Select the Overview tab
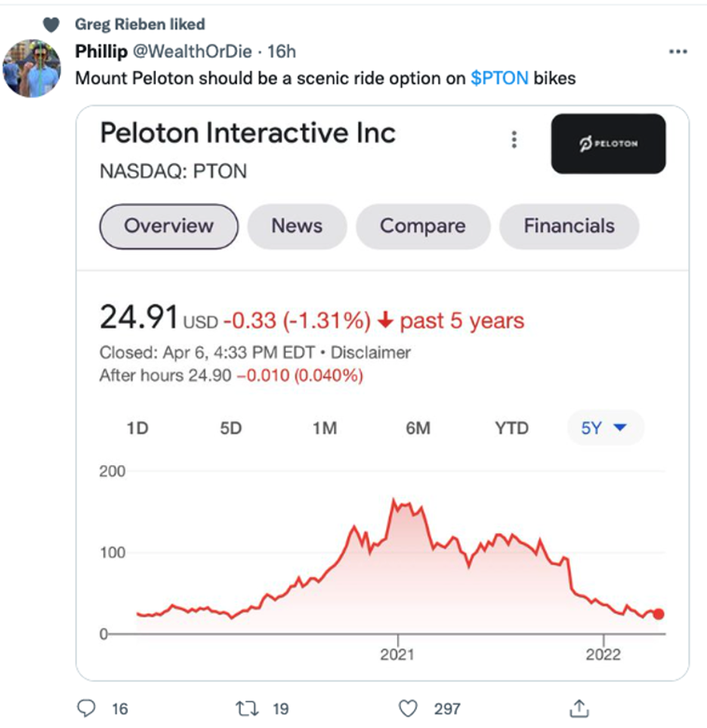 pyautogui.click(x=168, y=226)
